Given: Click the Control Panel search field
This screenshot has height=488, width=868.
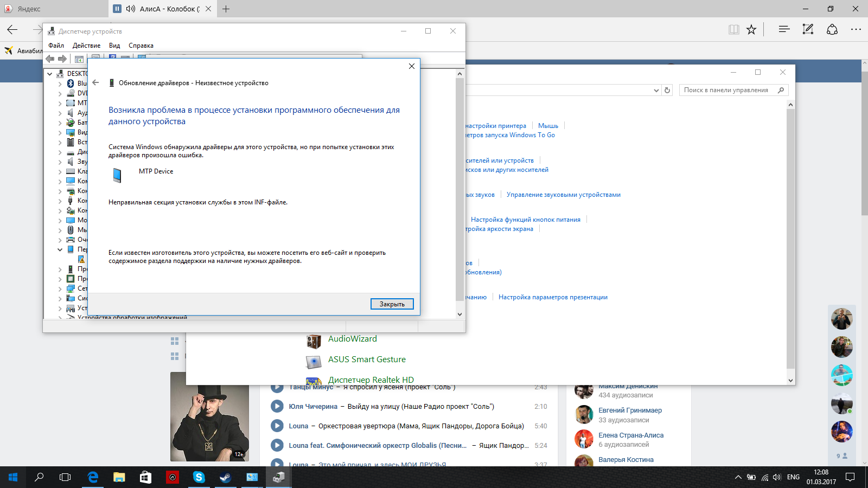Looking at the screenshot, I should tap(728, 90).
